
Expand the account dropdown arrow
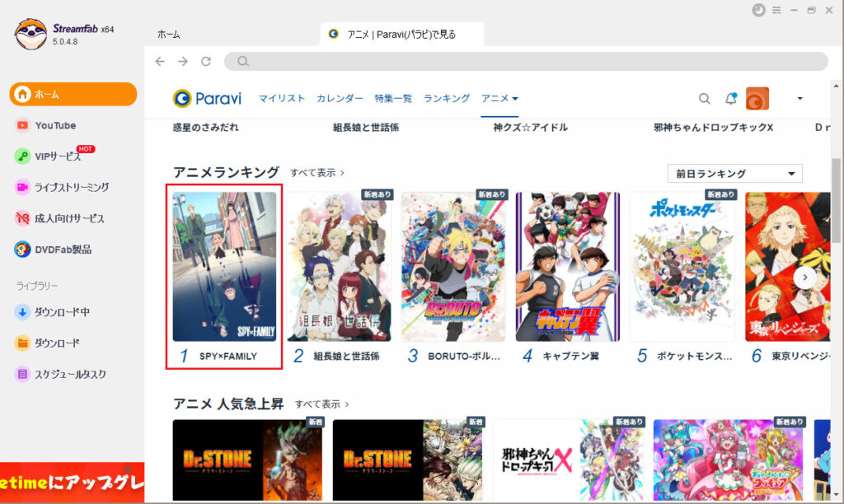click(799, 99)
